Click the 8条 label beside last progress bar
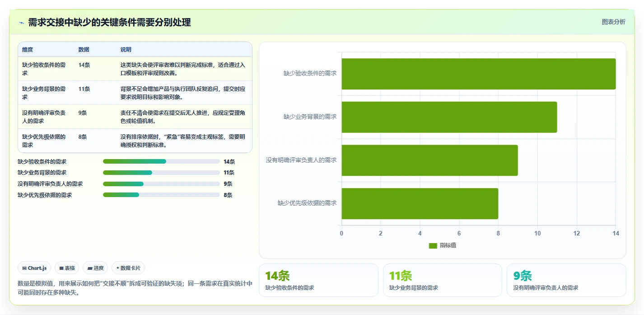Image resolution: width=644 pixels, height=315 pixels. 228,195
